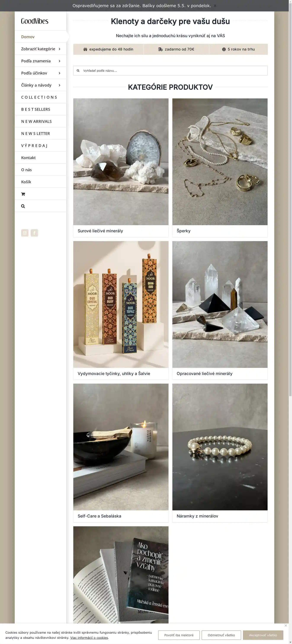The height and width of the screenshot is (644, 292).
Task: Open the Facebook social icon
Action: pos(34,233)
